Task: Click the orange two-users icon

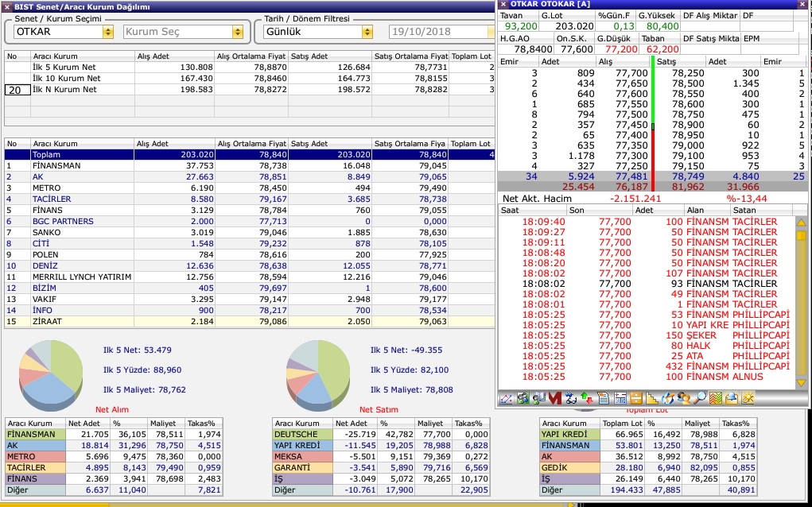Action: (x=684, y=398)
